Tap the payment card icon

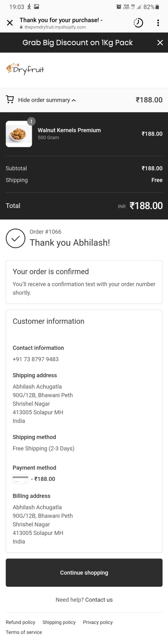point(20,479)
